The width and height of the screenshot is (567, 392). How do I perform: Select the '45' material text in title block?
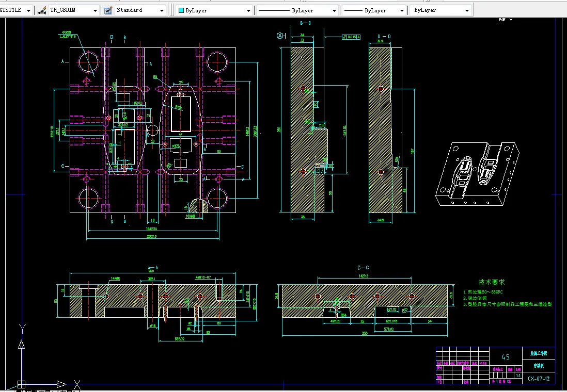click(506, 357)
